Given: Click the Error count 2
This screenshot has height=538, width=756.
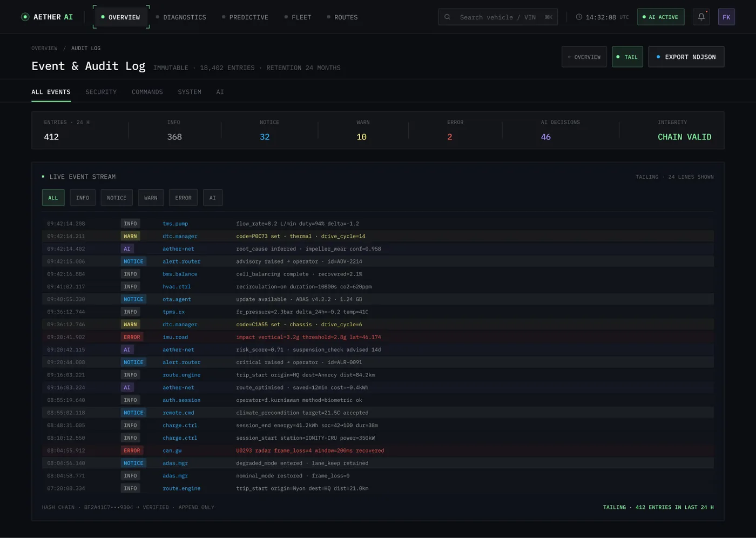Looking at the screenshot, I should click(x=450, y=137).
